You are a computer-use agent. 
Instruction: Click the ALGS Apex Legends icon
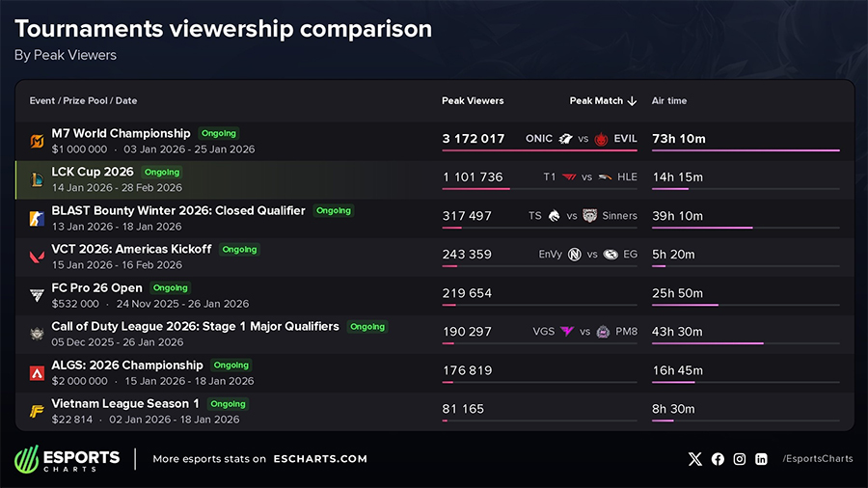37,372
